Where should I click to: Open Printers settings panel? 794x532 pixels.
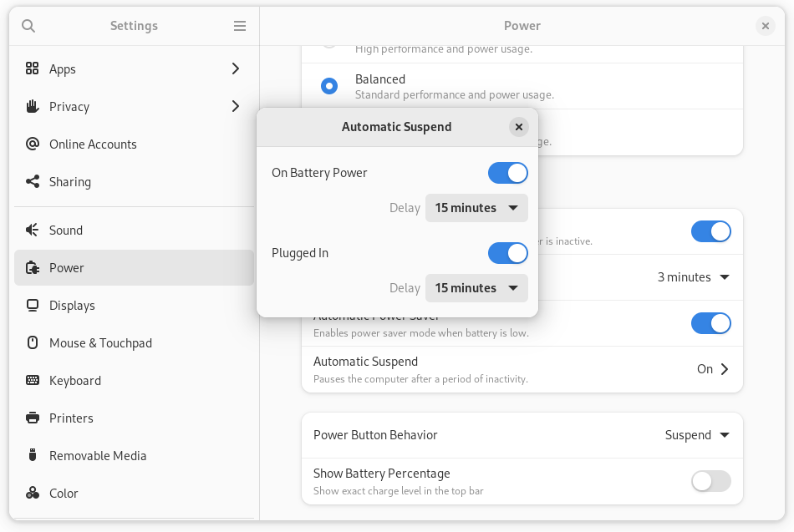[135, 418]
